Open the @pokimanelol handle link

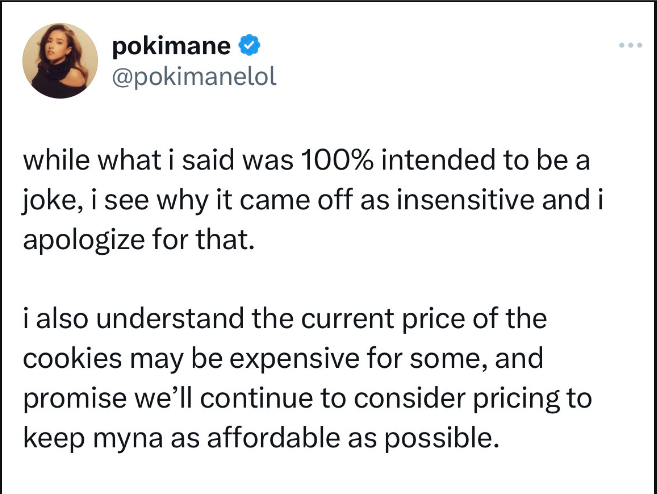pyautogui.click(x=195, y=75)
